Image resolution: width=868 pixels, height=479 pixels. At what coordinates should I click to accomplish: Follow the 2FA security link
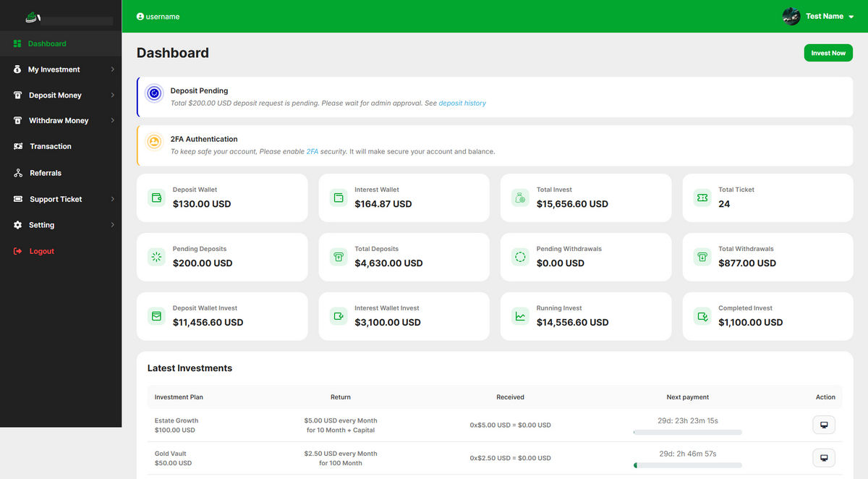pyautogui.click(x=312, y=152)
